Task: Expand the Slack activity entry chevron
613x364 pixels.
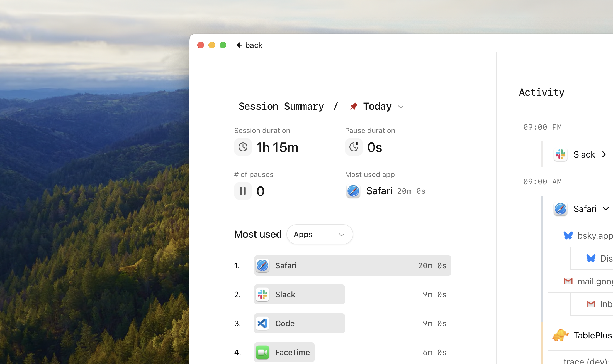Action: [604, 154]
